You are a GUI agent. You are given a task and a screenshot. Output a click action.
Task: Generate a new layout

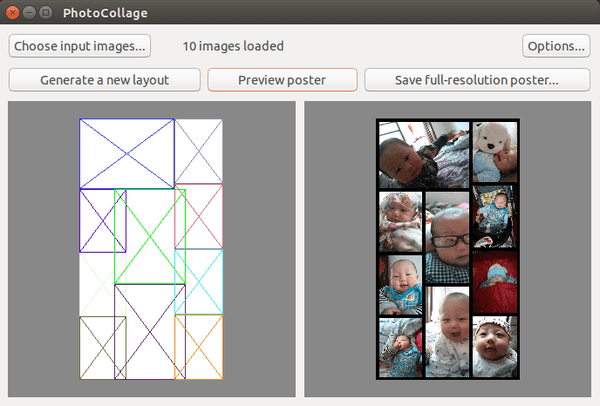pos(104,80)
